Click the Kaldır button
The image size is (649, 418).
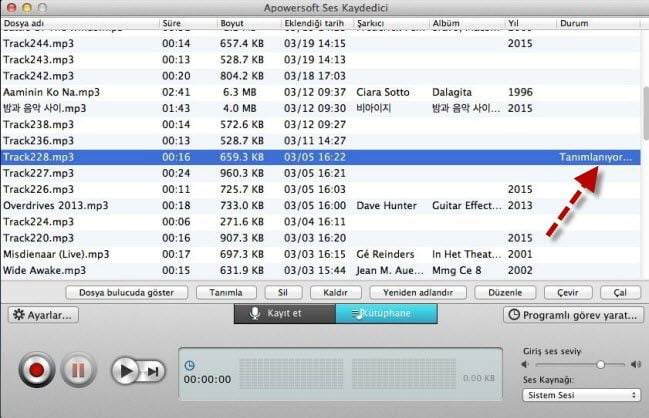[x=335, y=293]
